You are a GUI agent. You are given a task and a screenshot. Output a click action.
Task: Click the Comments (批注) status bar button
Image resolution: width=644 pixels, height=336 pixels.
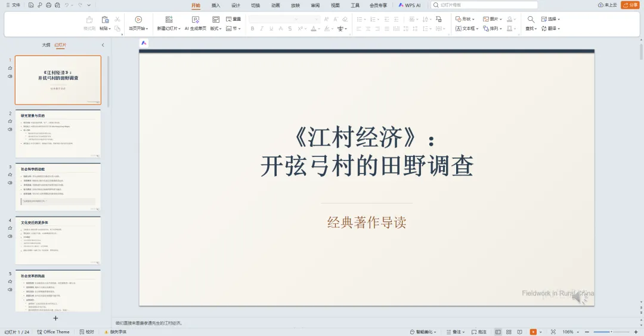coord(479,332)
